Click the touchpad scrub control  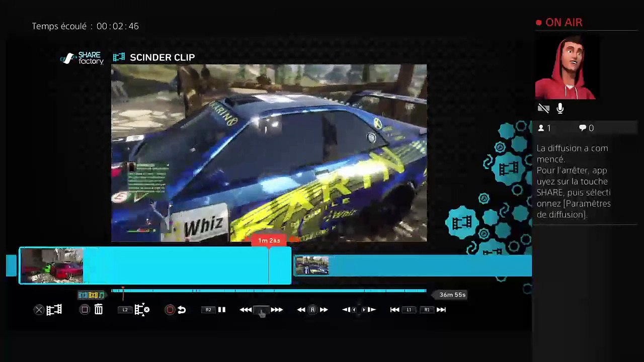click(x=261, y=310)
